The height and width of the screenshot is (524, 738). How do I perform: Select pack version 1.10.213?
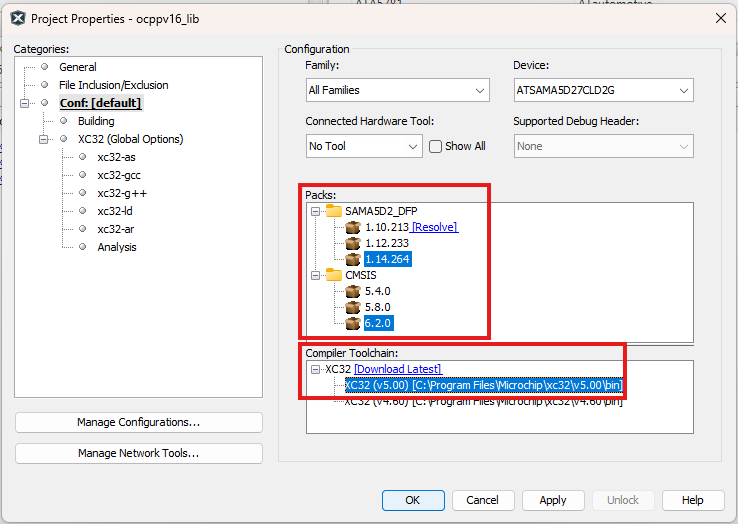[387, 227]
